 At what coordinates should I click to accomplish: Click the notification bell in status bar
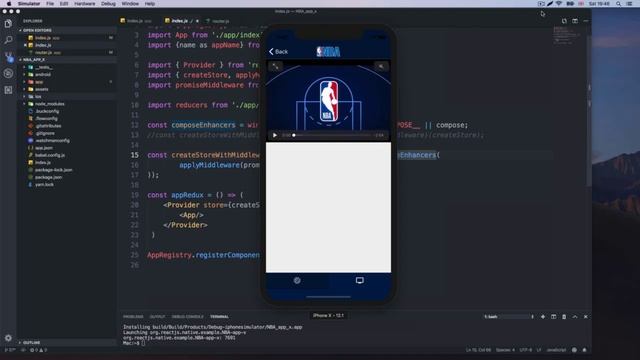pyautogui.click(x=584, y=350)
